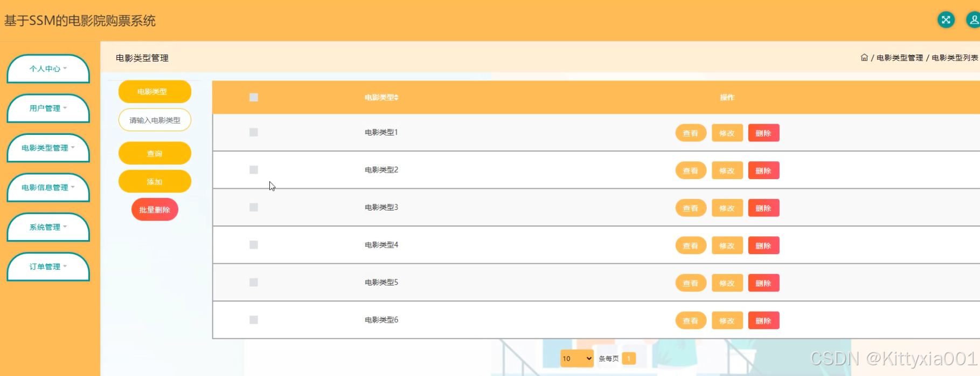Click the fullscreen toggle icon in header

[946, 20]
